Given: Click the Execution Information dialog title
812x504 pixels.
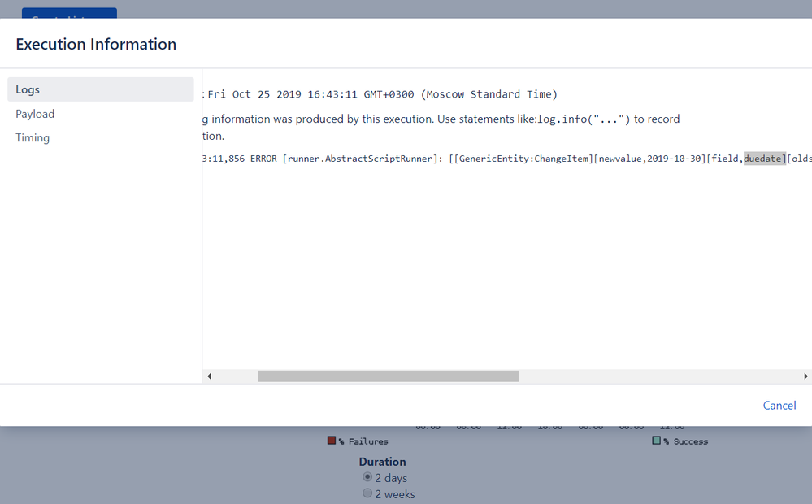Looking at the screenshot, I should pos(96,44).
